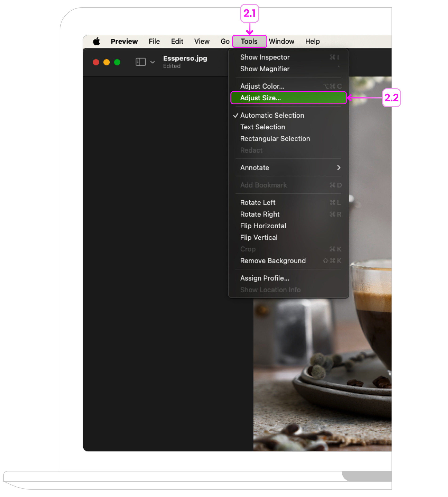
Task: Click the sidebar view icon
Action: tap(140, 62)
